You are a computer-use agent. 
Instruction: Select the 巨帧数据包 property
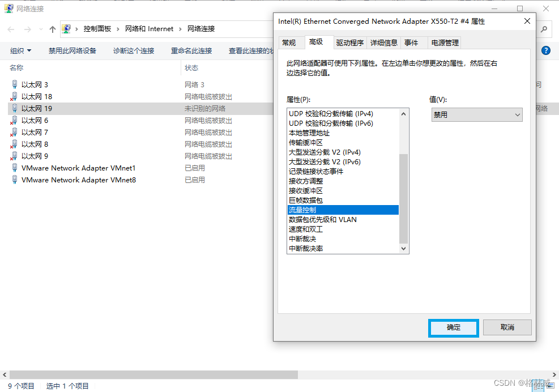(343, 200)
